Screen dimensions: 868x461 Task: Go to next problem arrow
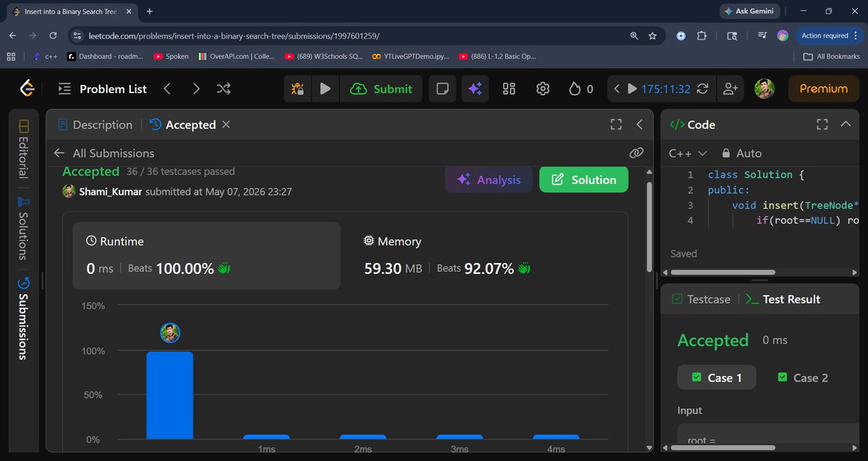click(196, 89)
